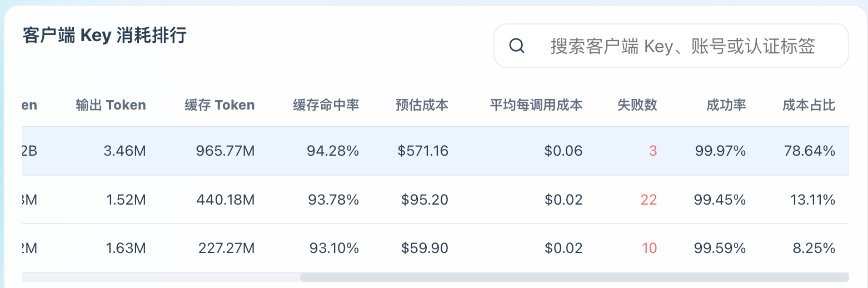Focus the client Key search field
The height and width of the screenshot is (288, 868).
point(671,46)
